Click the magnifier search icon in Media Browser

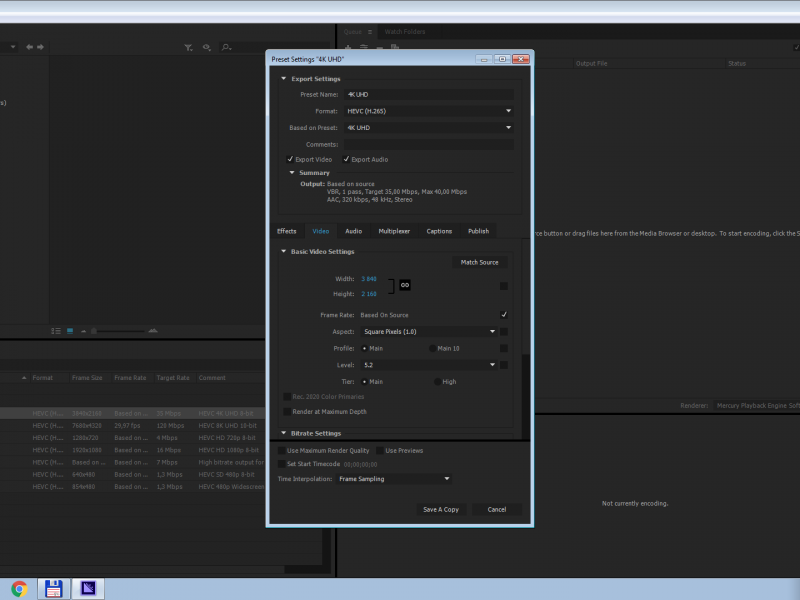pos(226,47)
